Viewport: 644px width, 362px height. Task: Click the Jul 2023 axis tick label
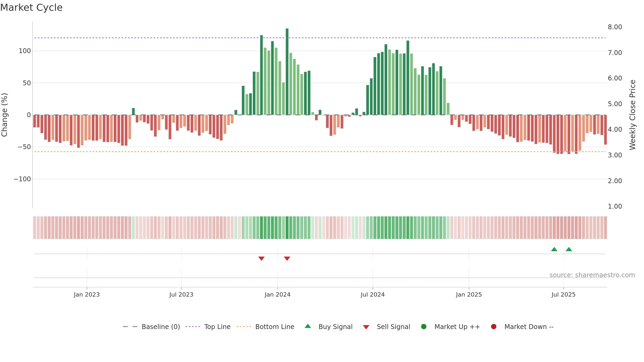coord(181,295)
